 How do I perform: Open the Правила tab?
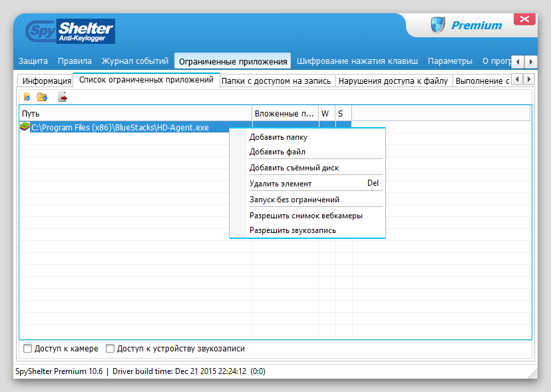tap(75, 61)
